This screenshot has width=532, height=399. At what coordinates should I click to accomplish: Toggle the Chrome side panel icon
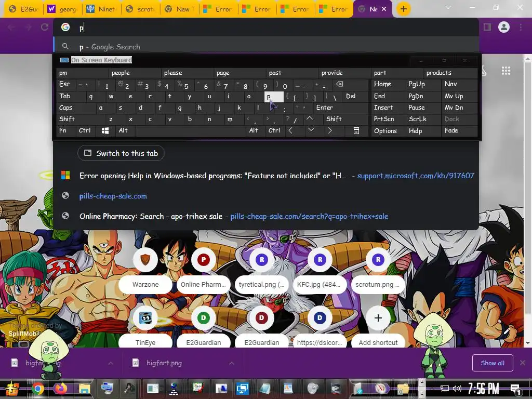(487, 27)
